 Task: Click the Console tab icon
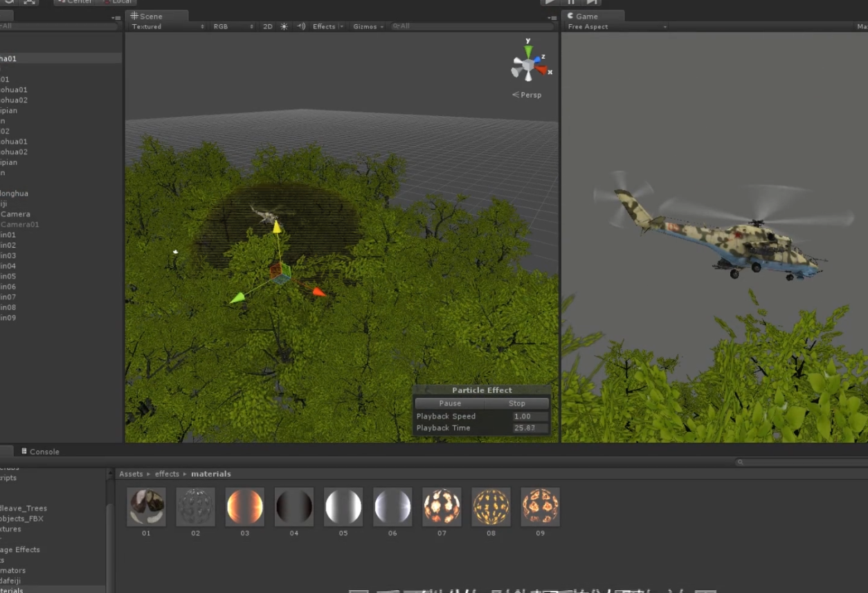[24, 451]
